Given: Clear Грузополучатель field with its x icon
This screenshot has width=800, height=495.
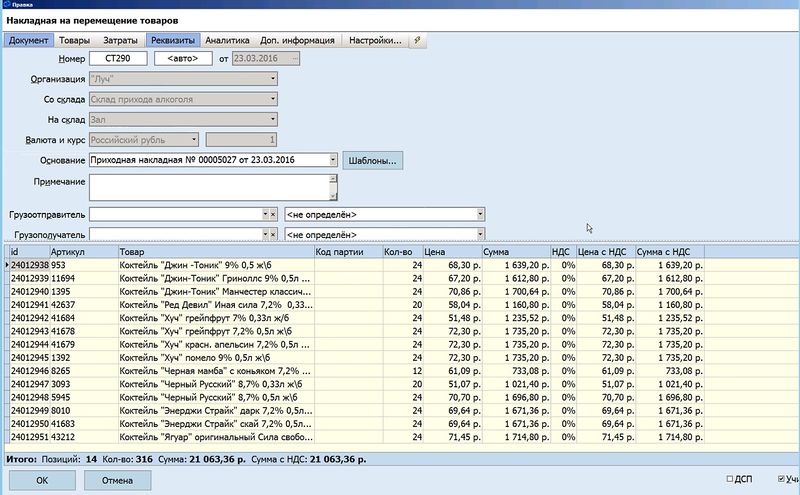Looking at the screenshot, I should [273, 235].
